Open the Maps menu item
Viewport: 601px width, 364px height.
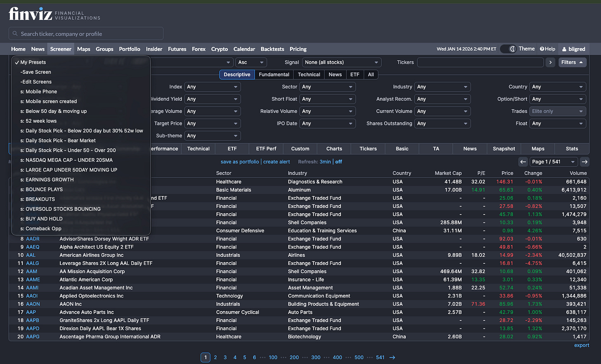point(84,49)
